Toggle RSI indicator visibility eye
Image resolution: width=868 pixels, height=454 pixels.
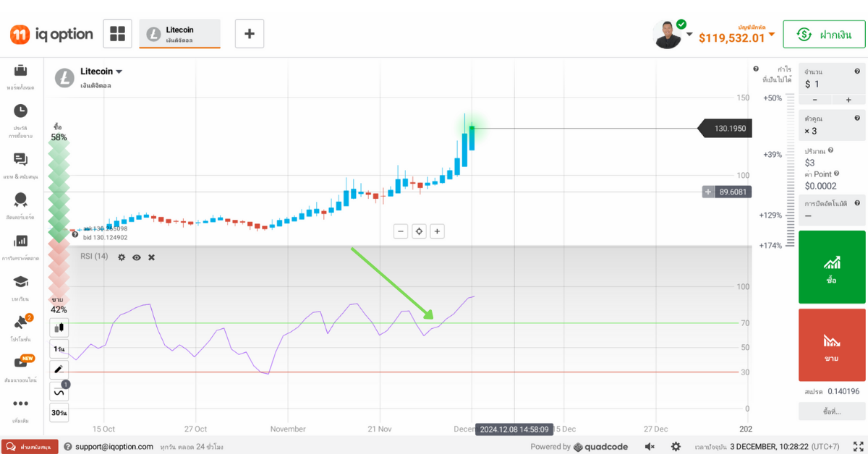pyautogui.click(x=137, y=257)
